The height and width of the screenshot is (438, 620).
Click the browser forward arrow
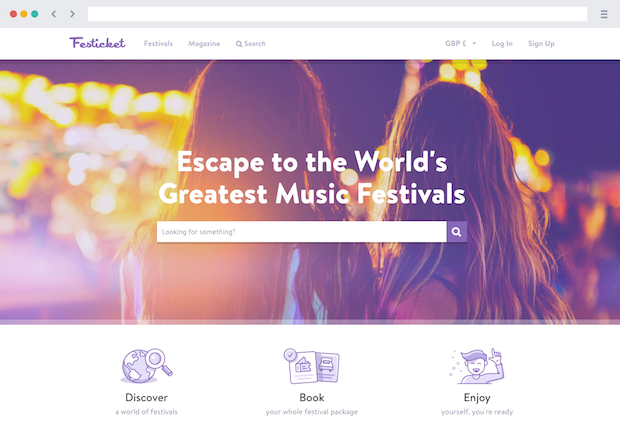72,14
